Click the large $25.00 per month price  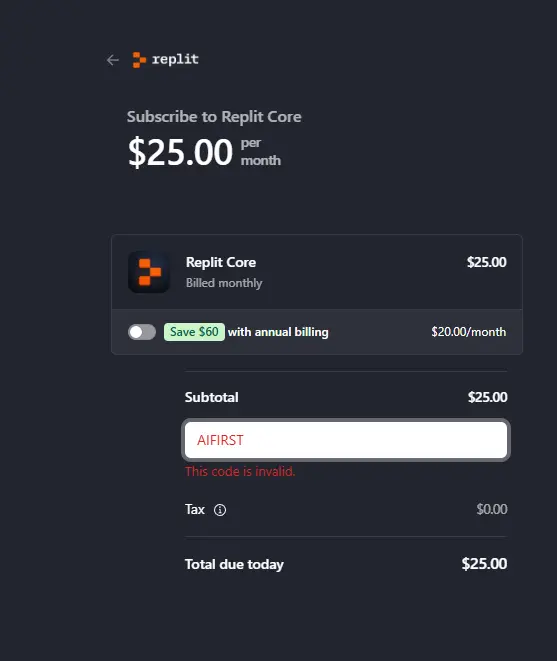[x=204, y=152]
